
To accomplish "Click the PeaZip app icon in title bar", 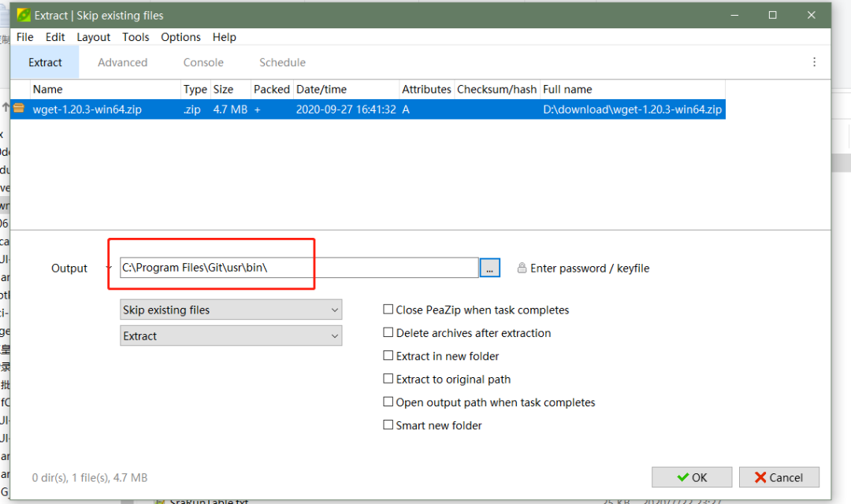I will (x=24, y=15).
